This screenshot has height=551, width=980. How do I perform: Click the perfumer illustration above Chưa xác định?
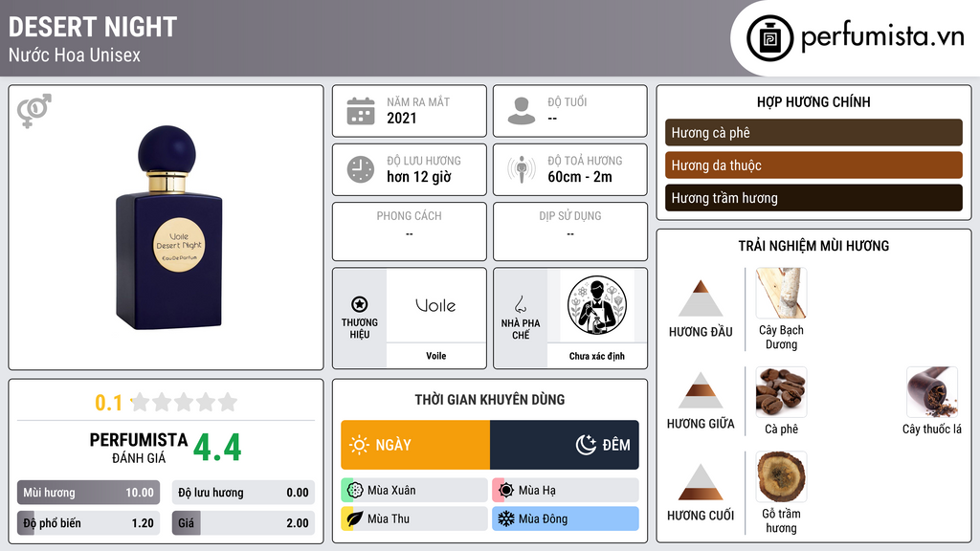[597, 305]
